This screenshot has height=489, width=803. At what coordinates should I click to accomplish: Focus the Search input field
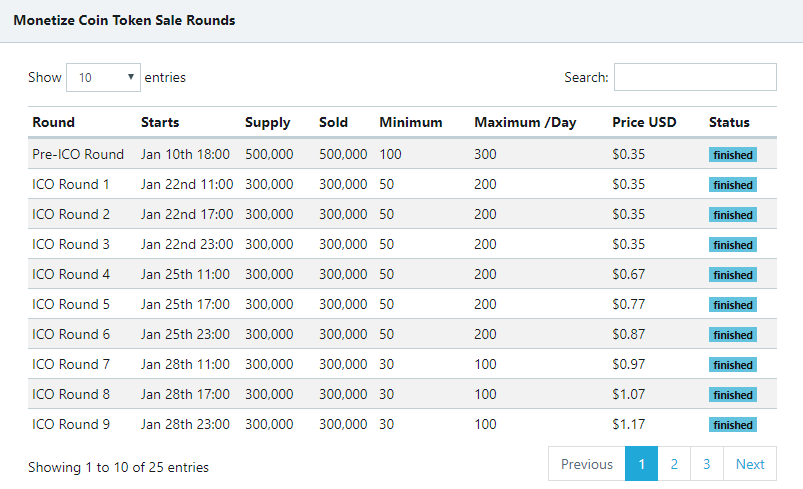tap(695, 77)
